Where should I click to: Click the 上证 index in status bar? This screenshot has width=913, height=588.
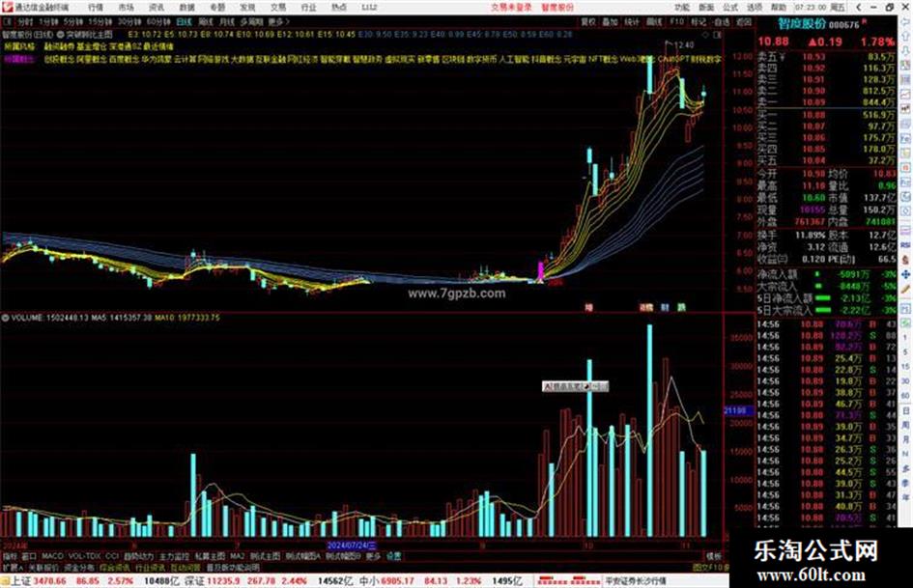coord(21,581)
